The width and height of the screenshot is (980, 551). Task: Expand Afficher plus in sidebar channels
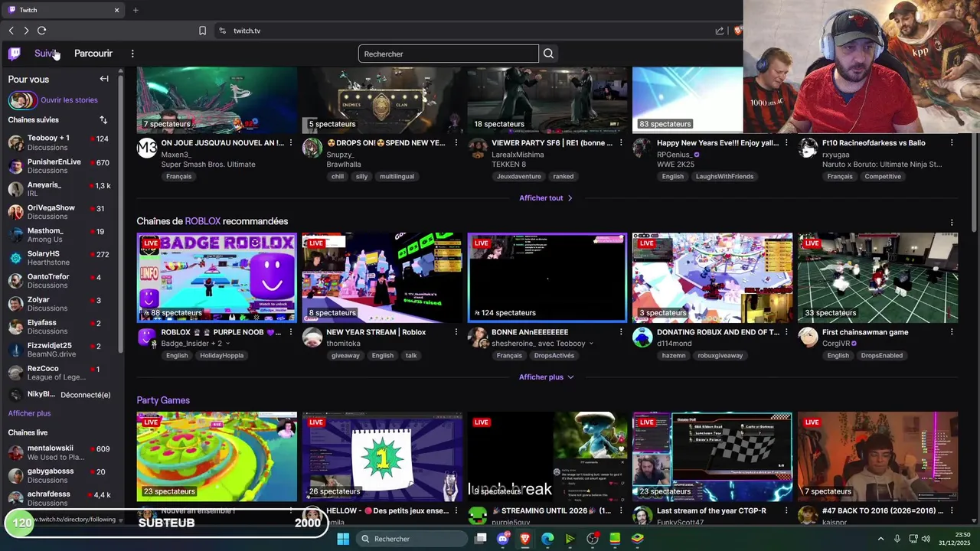[29, 413]
